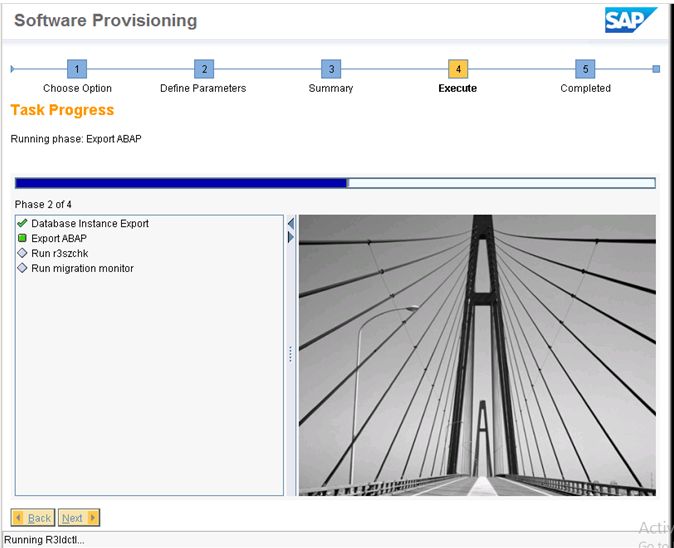The height and width of the screenshot is (548, 674).
Task: Click the SAP logo
Action: [x=631, y=20]
